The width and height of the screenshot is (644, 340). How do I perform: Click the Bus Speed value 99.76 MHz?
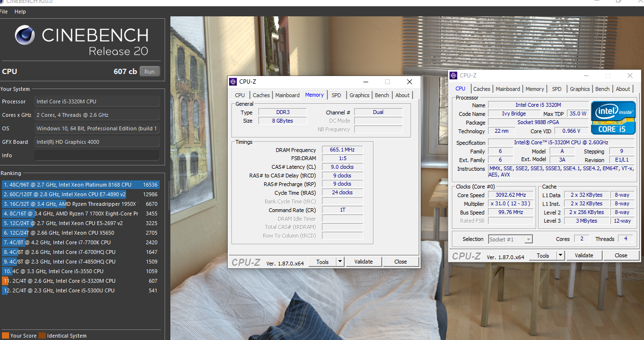510,213
